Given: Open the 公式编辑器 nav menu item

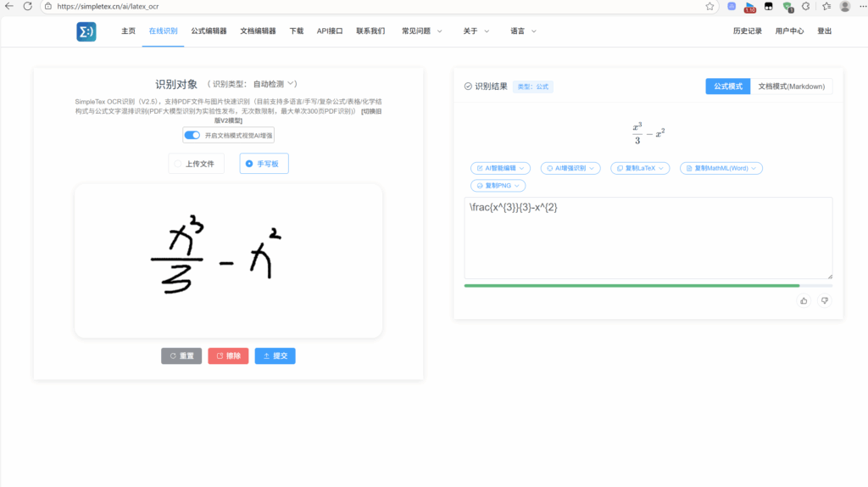Looking at the screenshot, I should pos(209,31).
